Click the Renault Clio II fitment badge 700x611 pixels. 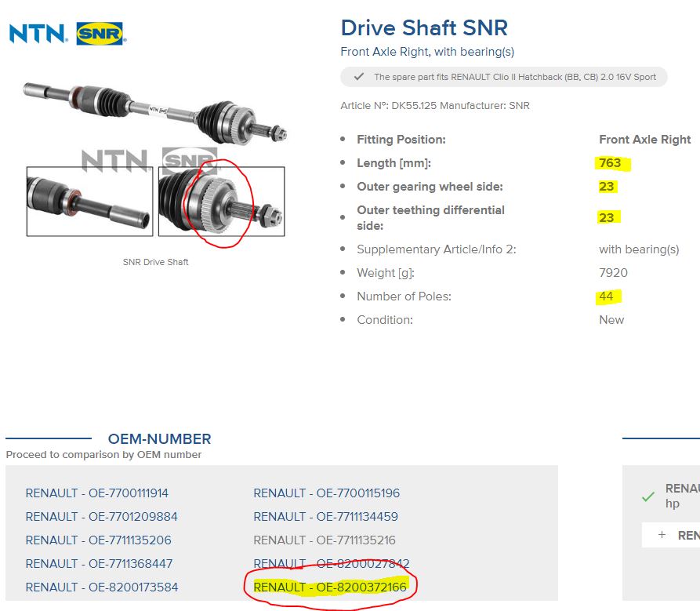point(504,77)
